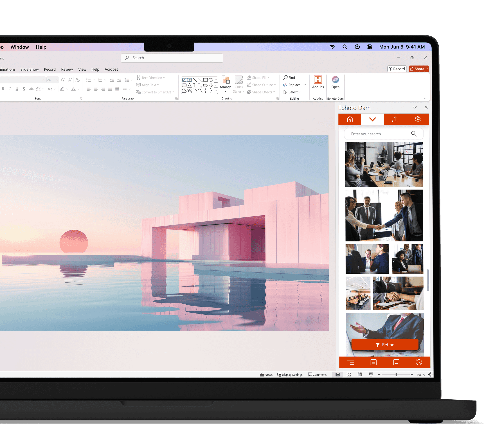The image size is (504, 448).
Task: Click the magnifier in Ephoto search box
Action: tap(414, 134)
